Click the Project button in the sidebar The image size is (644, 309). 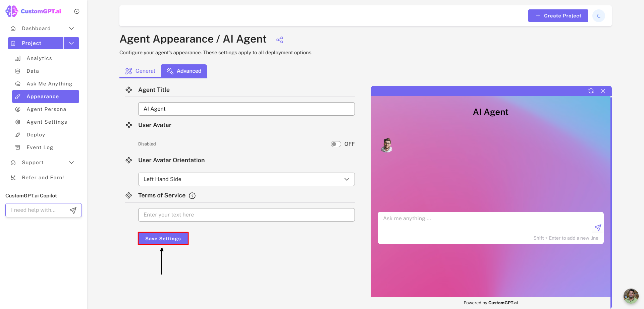tap(36, 43)
